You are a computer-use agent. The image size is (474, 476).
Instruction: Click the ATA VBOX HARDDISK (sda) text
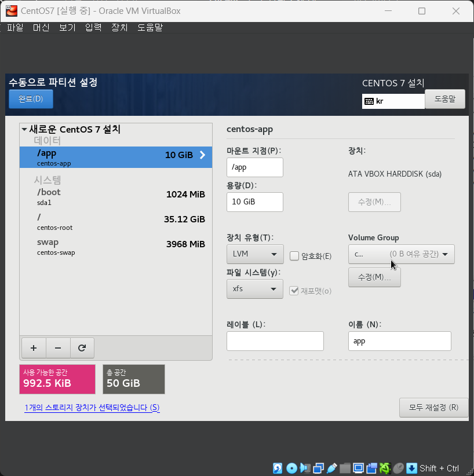coord(395,174)
